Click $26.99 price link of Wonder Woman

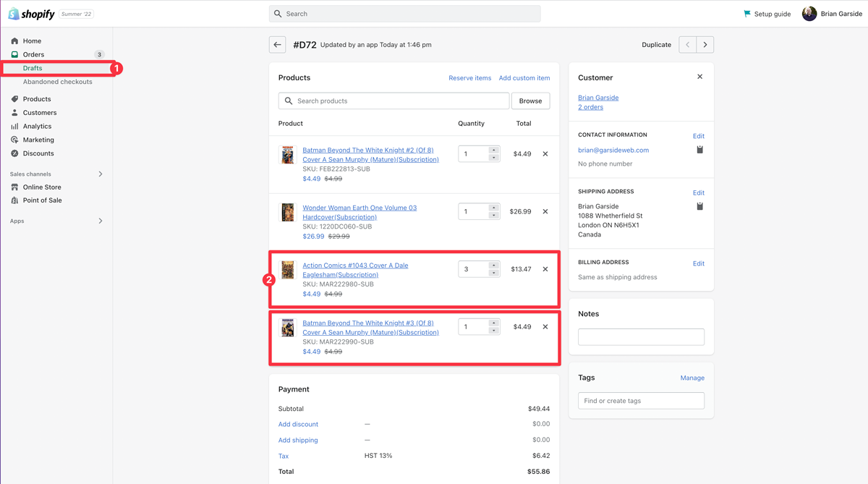313,237
